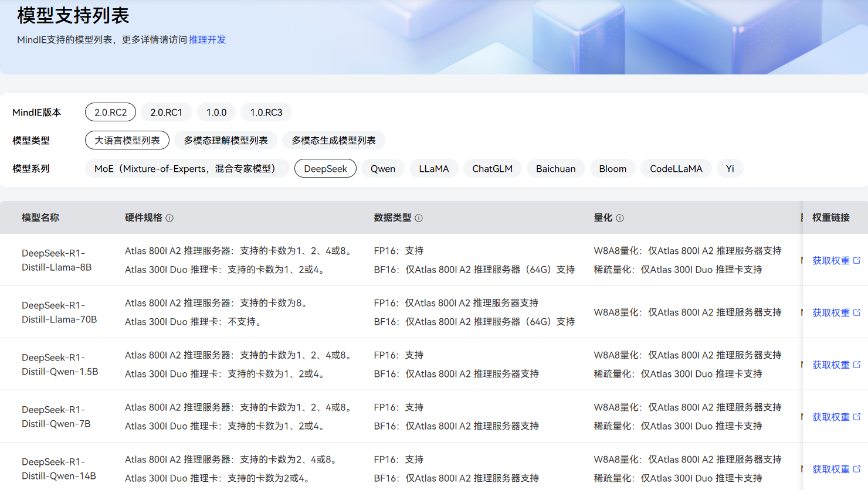Screen dimensions: 868x490
Task: Switch to 多模态生成模型列表 model type
Action: point(334,141)
